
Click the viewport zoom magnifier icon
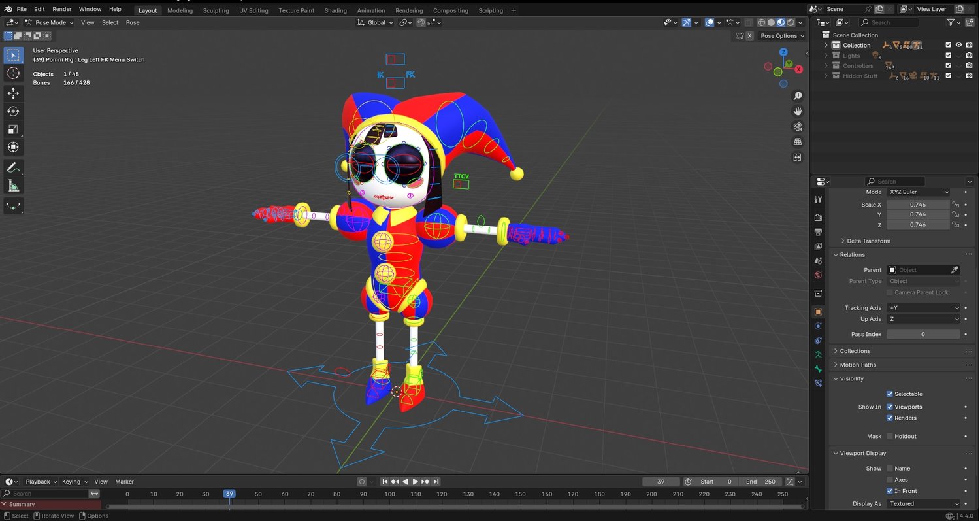[x=798, y=96]
